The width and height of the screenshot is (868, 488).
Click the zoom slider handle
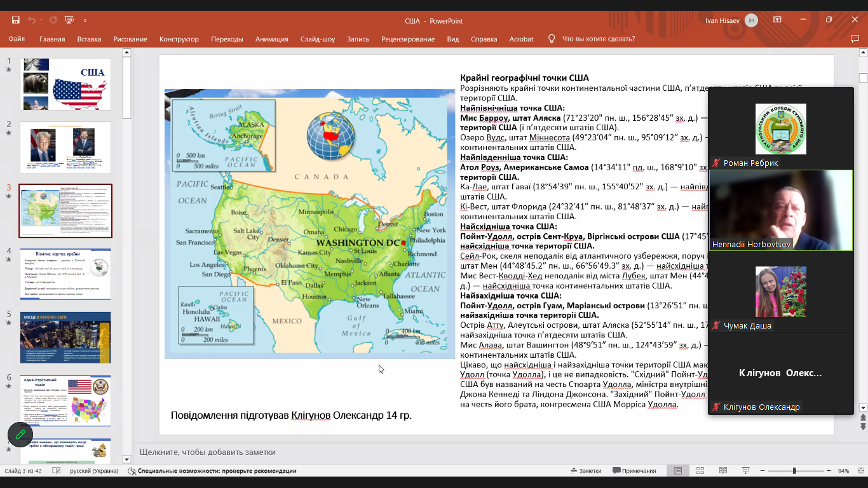coord(794,471)
